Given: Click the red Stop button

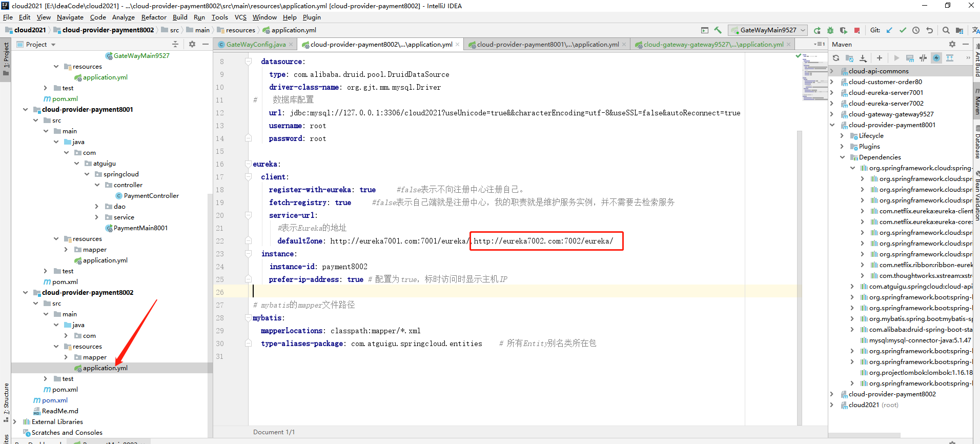Looking at the screenshot, I should (857, 30).
